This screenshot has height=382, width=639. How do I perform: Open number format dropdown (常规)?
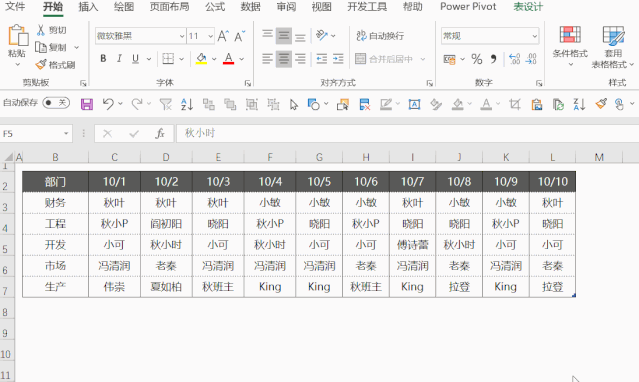534,36
